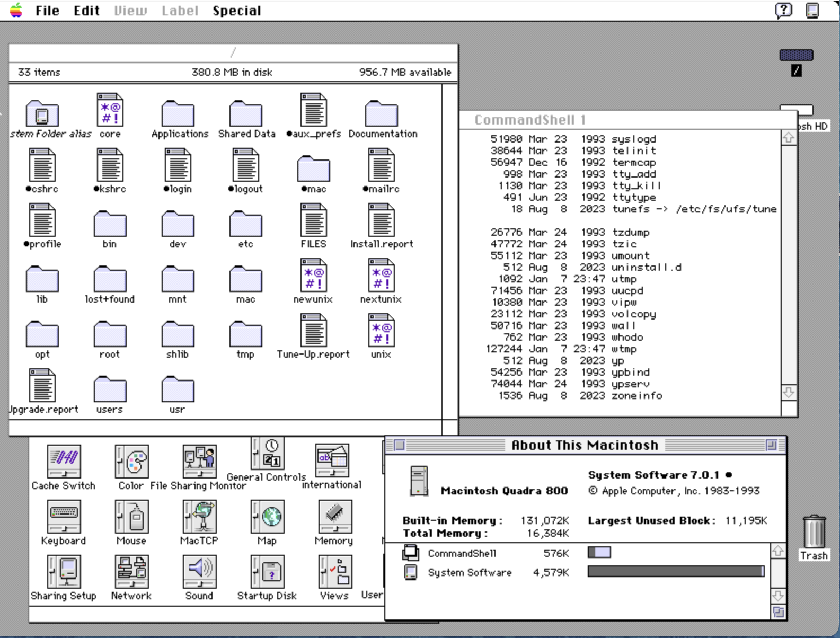Open the Tune-Up.report document

pos(314,330)
